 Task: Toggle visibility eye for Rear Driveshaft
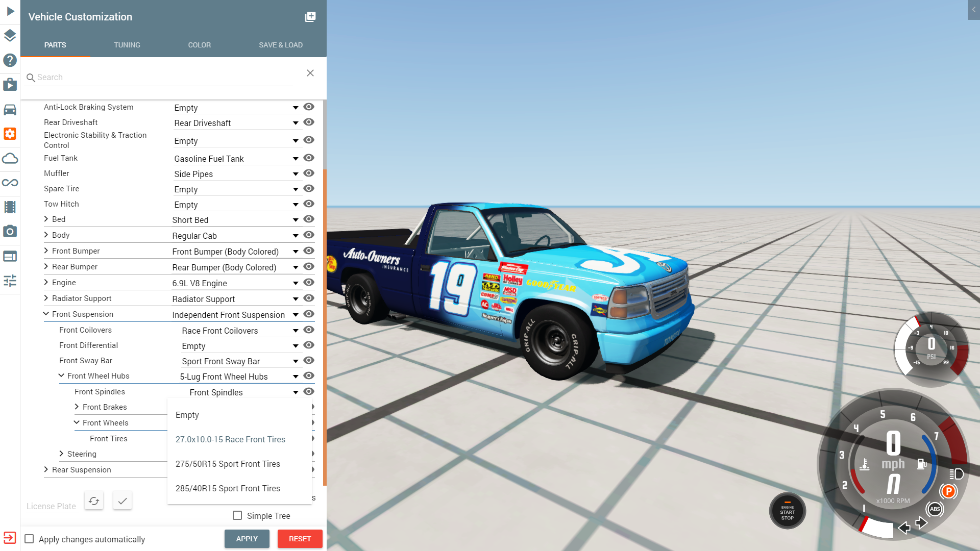[x=309, y=122]
